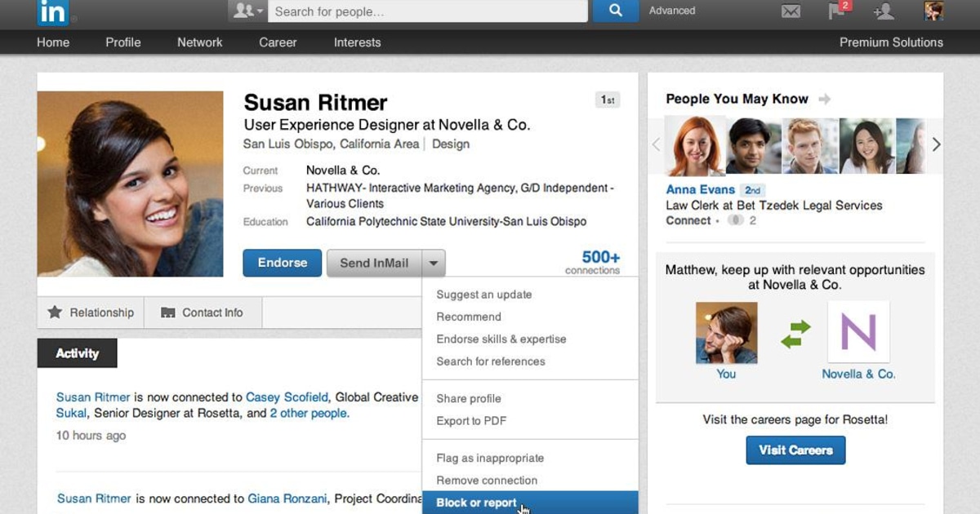Viewport: 980px width, 514px height.
Task: Expand the people search type dropdown
Action: (248, 11)
